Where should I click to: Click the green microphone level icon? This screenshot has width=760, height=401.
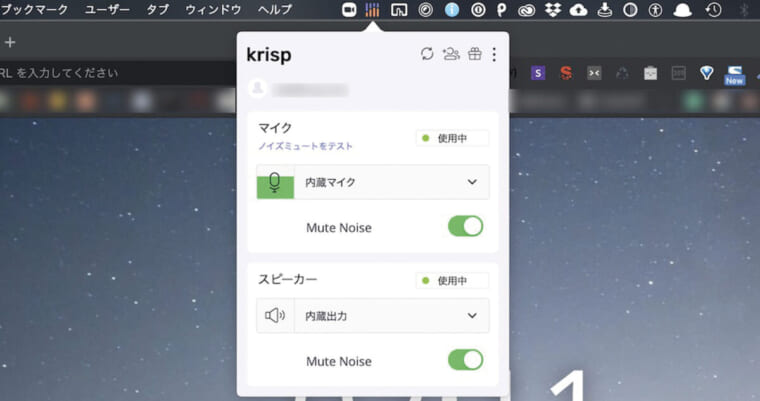[x=275, y=182]
